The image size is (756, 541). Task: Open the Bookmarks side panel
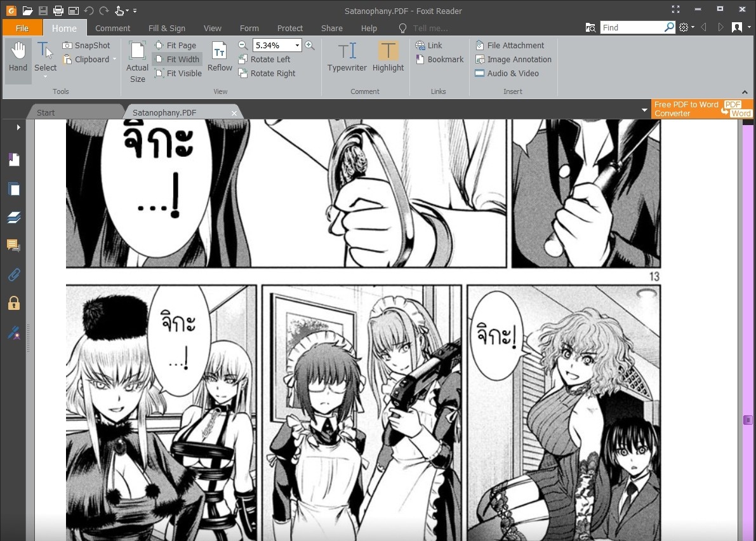(x=14, y=159)
